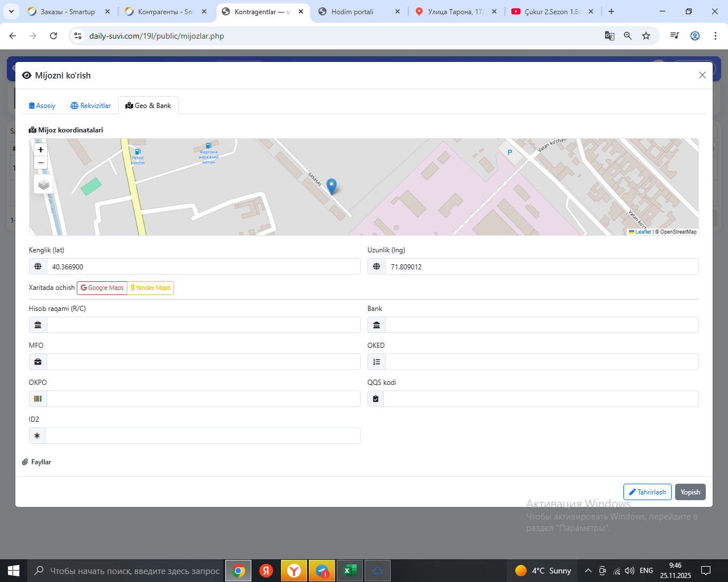Show hidden system tray icons
This screenshot has width=728, height=582.
click(x=588, y=571)
